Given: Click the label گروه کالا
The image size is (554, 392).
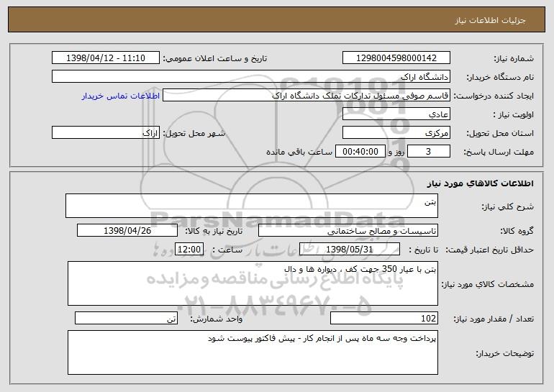Looking at the screenshot, I should click(517, 232).
